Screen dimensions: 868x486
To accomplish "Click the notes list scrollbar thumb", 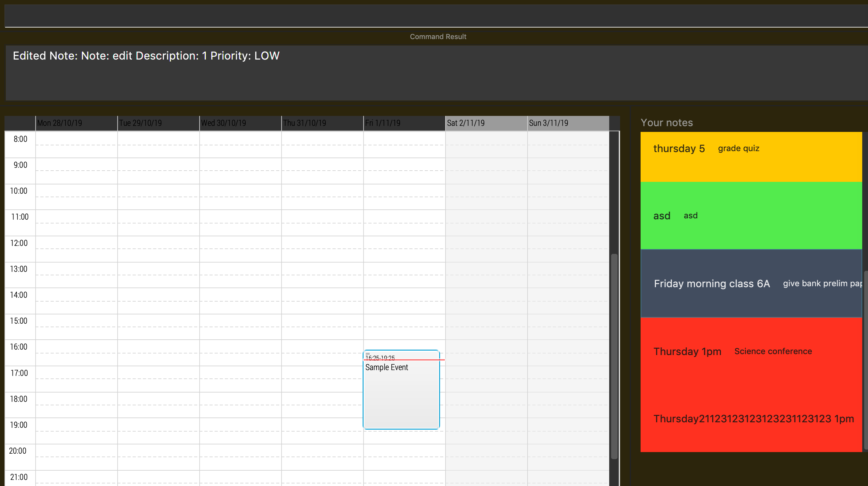I will pyautogui.click(x=866, y=360).
